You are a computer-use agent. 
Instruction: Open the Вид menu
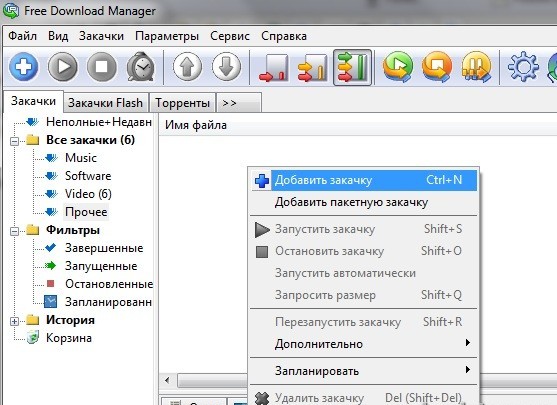(58, 36)
